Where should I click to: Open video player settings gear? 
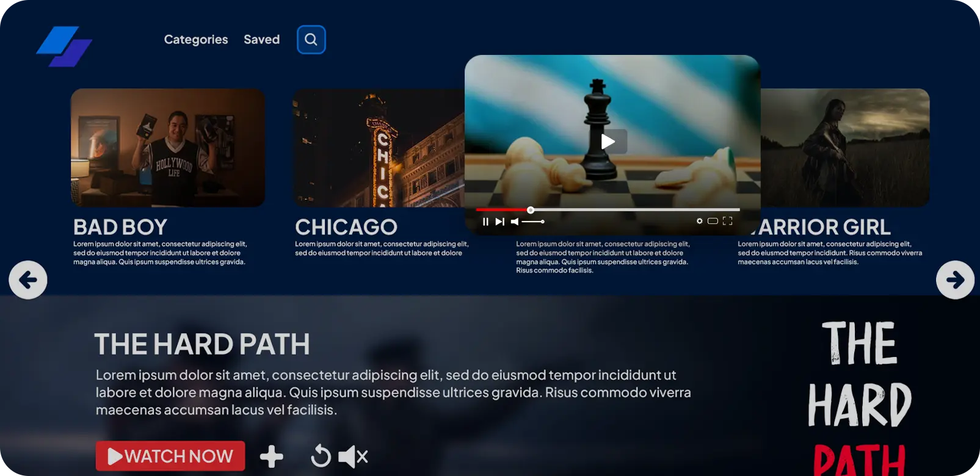point(699,221)
